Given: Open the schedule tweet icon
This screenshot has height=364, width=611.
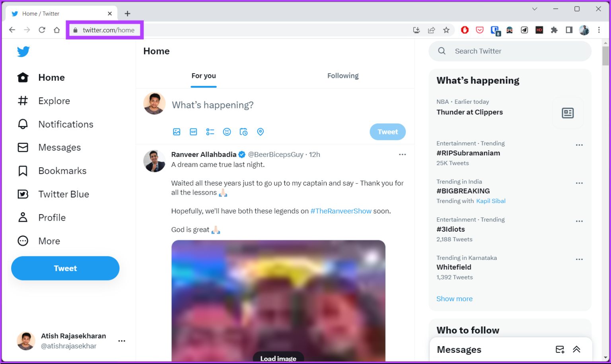Looking at the screenshot, I should click(243, 132).
